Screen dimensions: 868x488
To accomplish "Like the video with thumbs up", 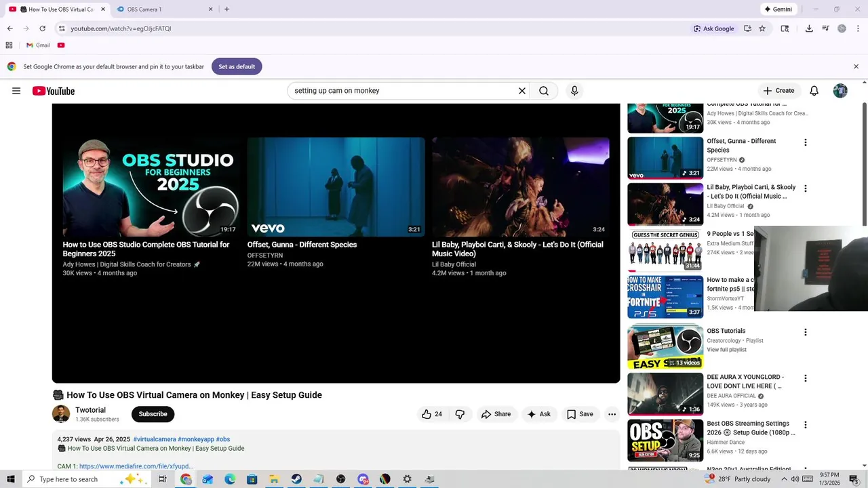I will pyautogui.click(x=432, y=414).
